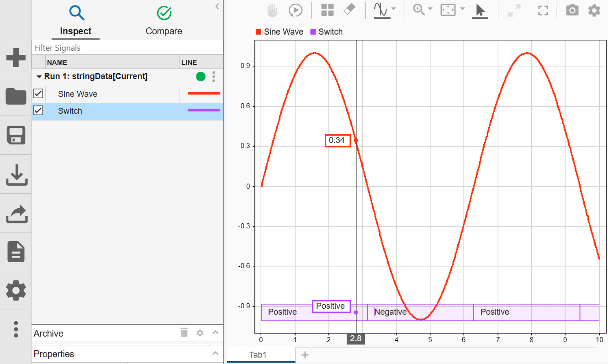Select the Zoom magnifier tool
The image size is (608, 364).
(x=419, y=10)
